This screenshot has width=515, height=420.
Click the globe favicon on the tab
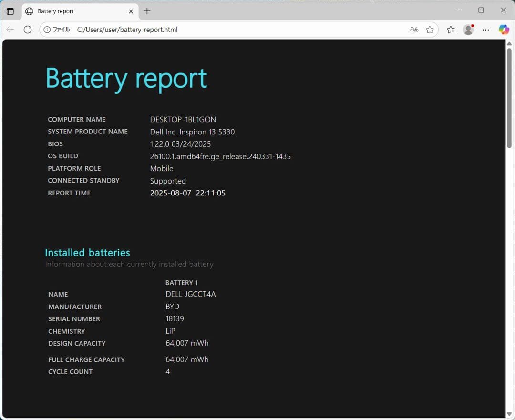(29, 11)
